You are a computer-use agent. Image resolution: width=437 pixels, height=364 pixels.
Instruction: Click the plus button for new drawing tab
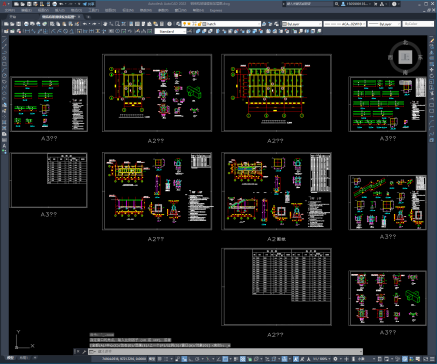[x=89, y=17]
